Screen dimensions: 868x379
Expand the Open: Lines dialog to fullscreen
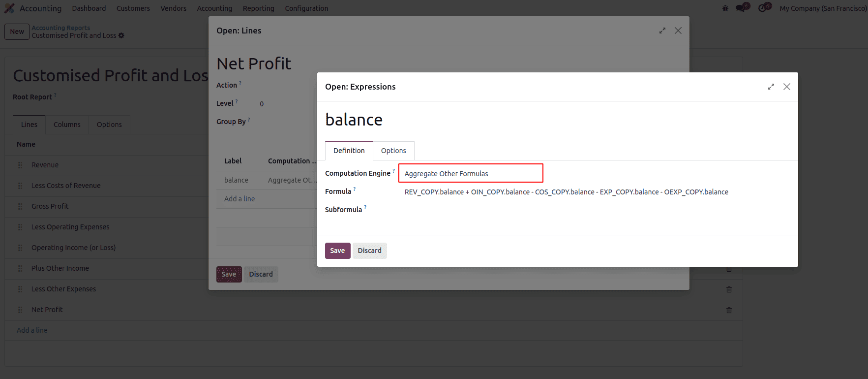tap(662, 31)
